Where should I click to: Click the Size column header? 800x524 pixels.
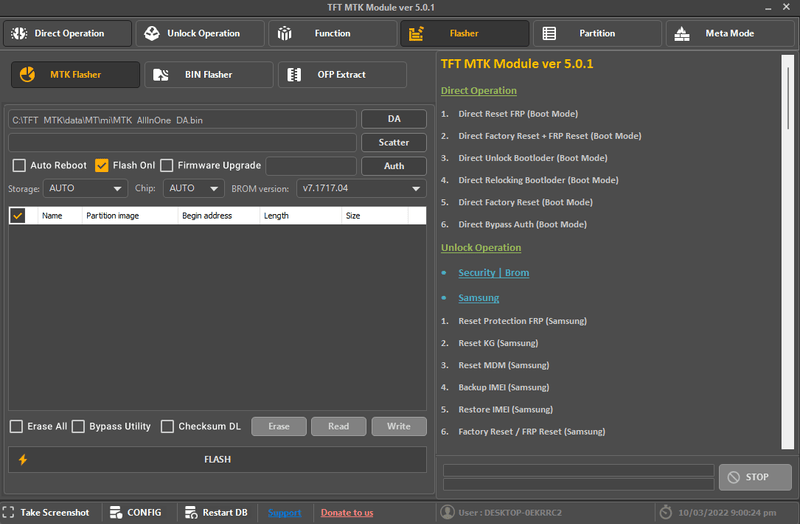(374, 216)
